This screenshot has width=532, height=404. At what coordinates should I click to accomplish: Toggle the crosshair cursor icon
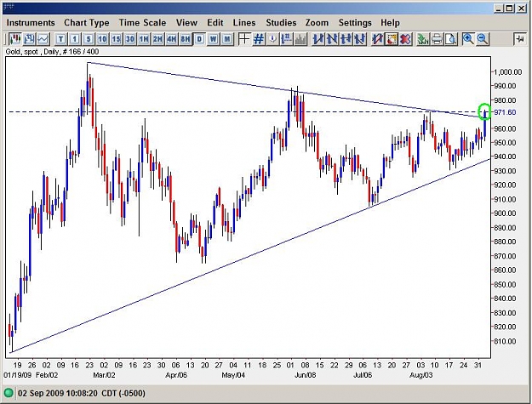244,39
